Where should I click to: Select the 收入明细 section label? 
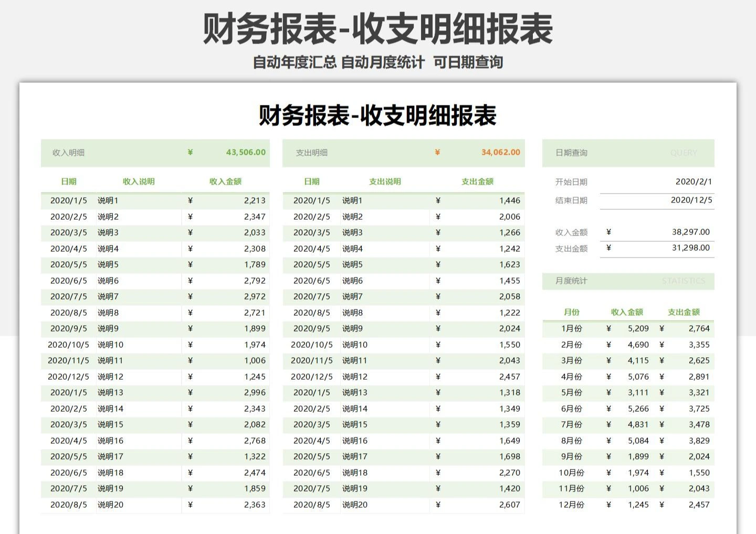(x=68, y=153)
